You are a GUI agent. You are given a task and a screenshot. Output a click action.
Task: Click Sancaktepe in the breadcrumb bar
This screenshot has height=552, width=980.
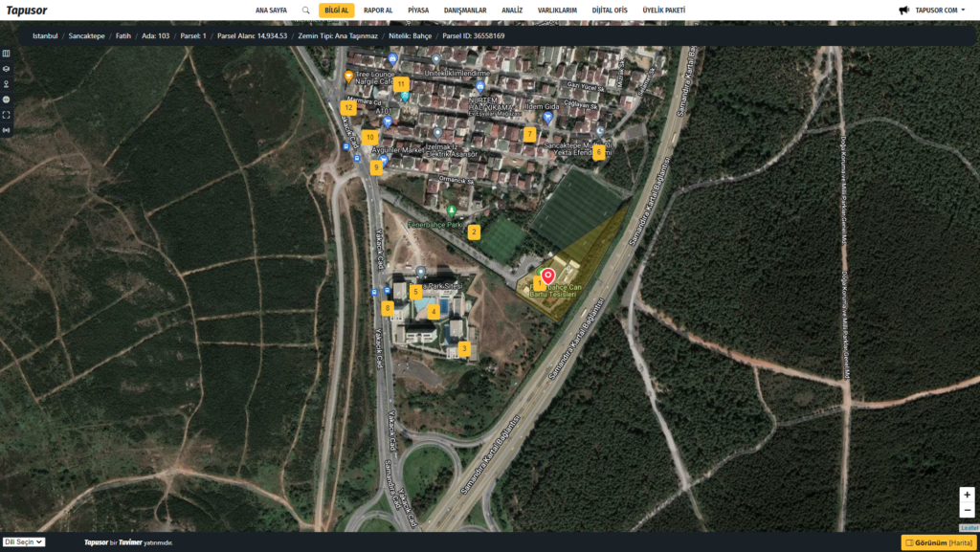[x=86, y=35]
